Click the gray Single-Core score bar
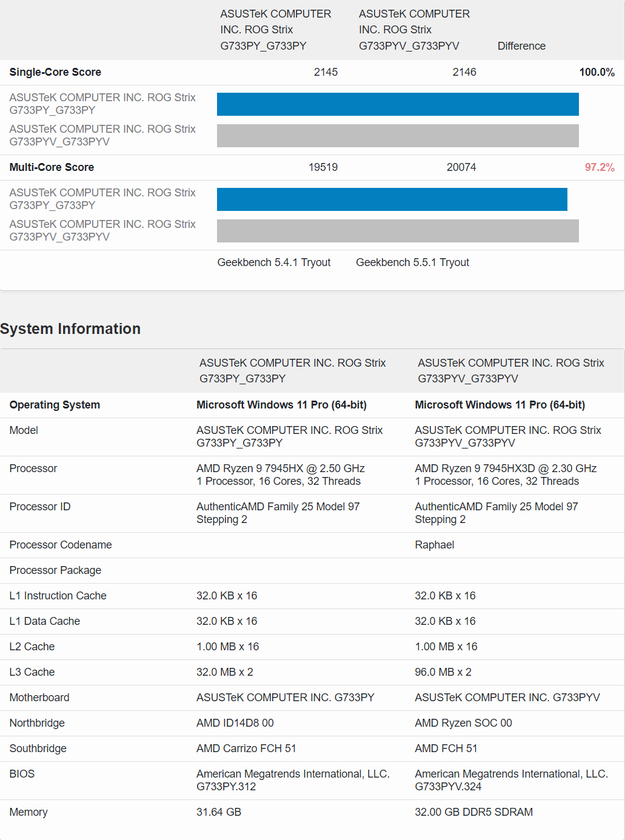The width and height of the screenshot is (625, 840). (398, 136)
